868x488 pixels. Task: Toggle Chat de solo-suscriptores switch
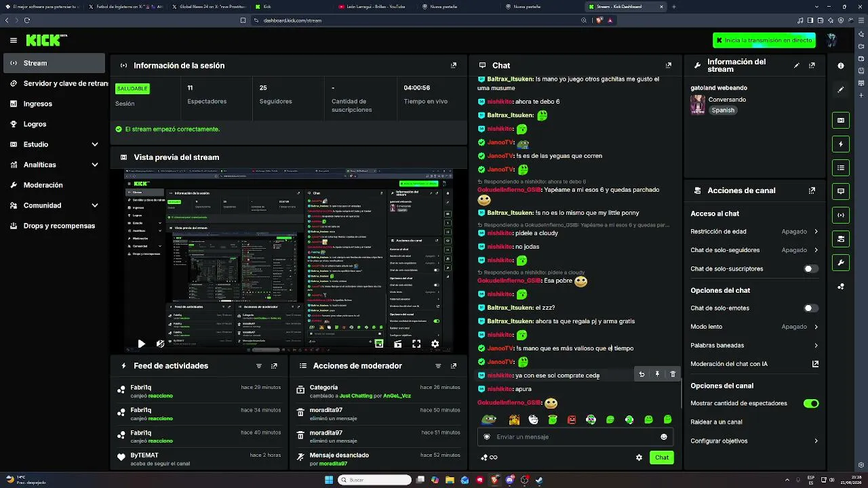point(811,269)
